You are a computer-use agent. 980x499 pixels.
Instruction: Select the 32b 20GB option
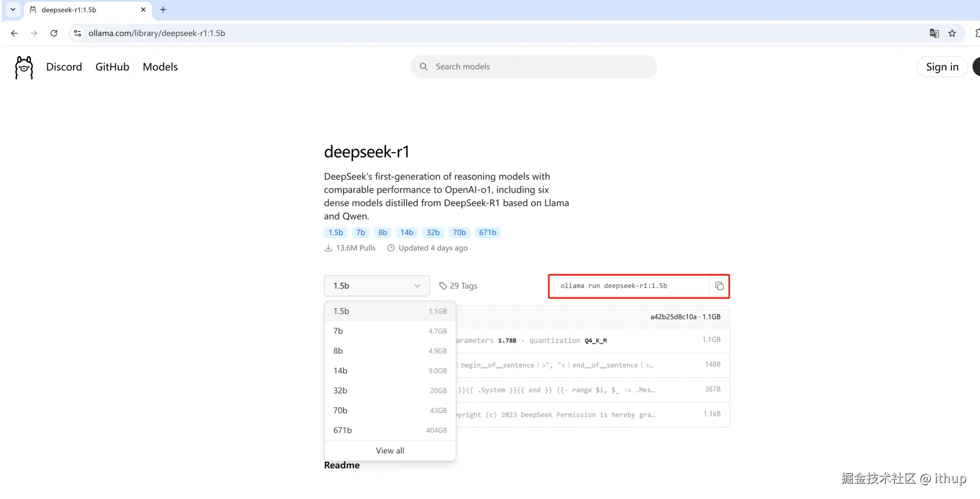click(390, 390)
